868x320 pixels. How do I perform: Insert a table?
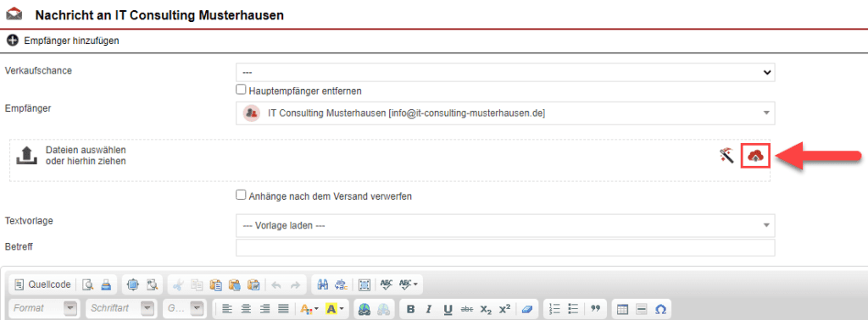(622, 309)
